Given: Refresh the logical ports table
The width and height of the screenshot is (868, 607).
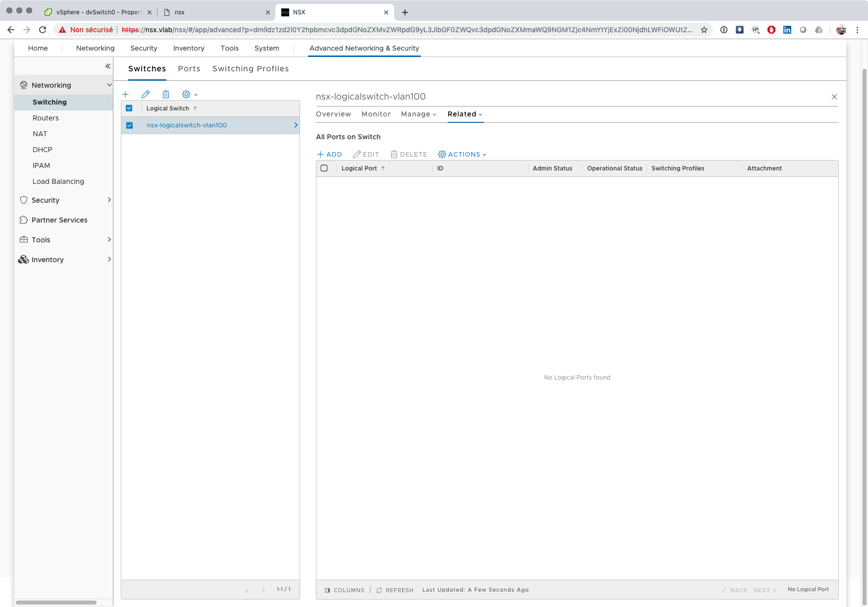Looking at the screenshot, I should [x=395, y=590].
